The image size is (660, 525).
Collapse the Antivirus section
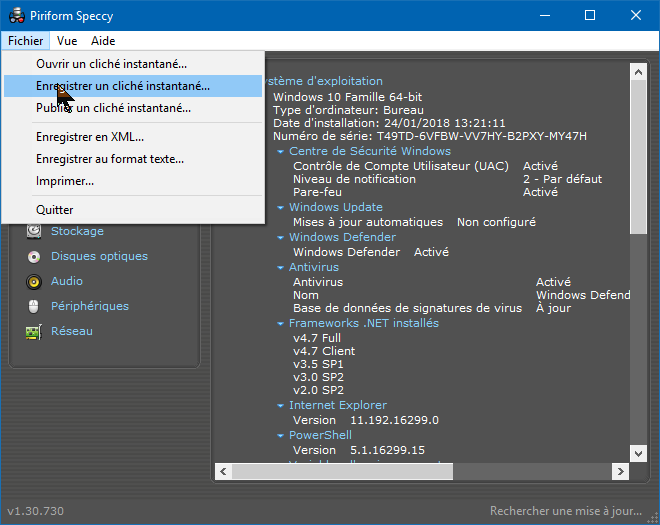280,267
